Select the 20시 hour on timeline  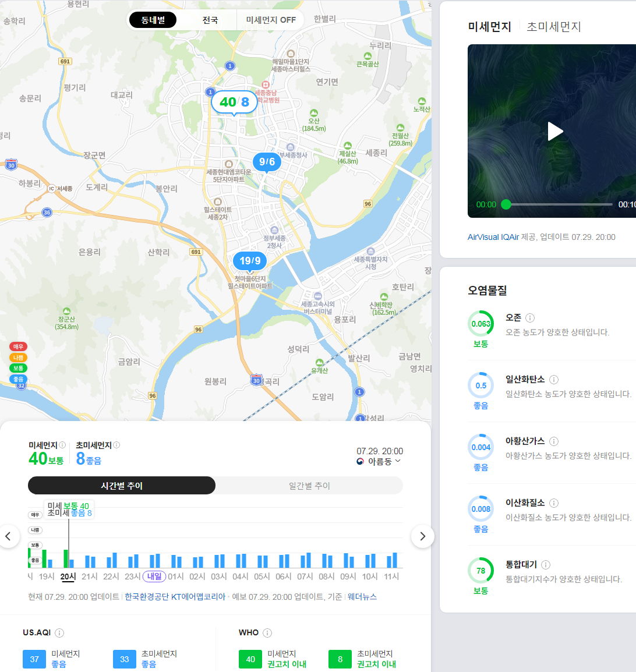tap(68, 577)
